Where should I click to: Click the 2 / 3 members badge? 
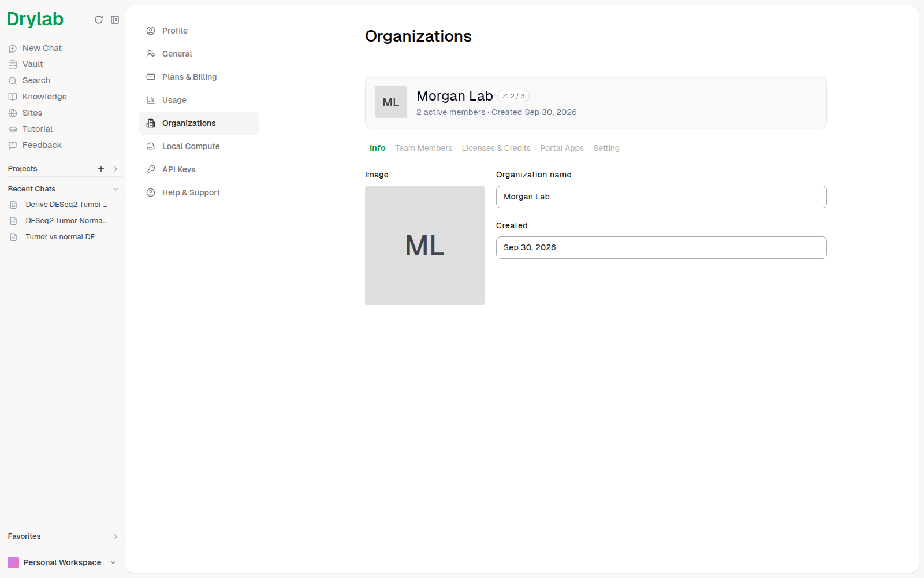[x=513, y=96]
